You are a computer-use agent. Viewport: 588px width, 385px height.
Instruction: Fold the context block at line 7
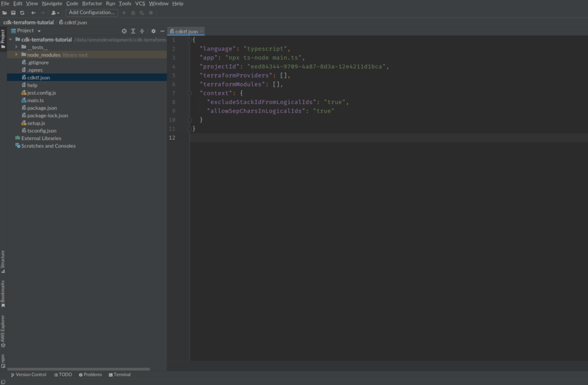tap(189, 93)
